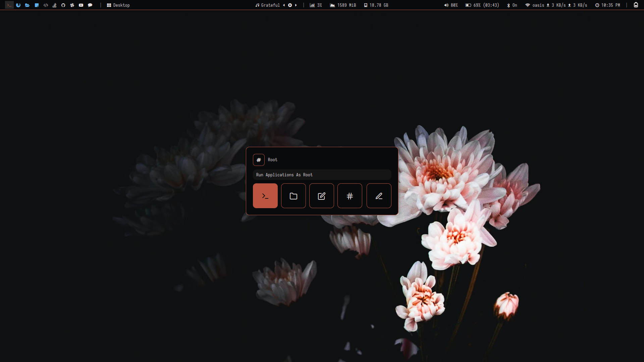Mute the volume at 80%
Screen dimensions: 644x362
(451, 5)
